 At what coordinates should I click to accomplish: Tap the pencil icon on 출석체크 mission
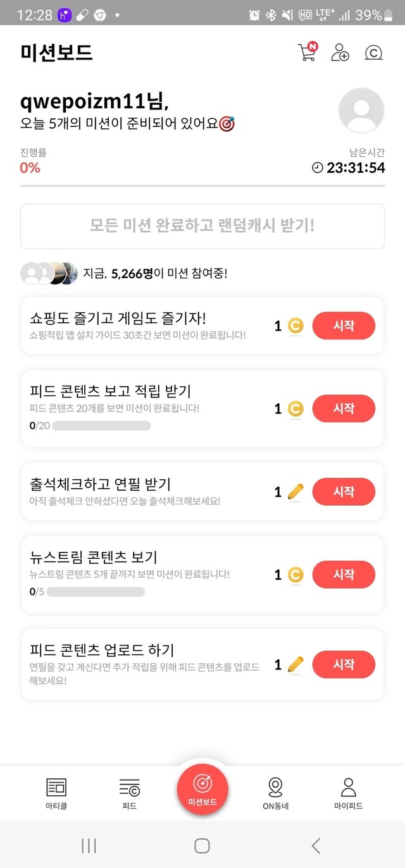295,492
